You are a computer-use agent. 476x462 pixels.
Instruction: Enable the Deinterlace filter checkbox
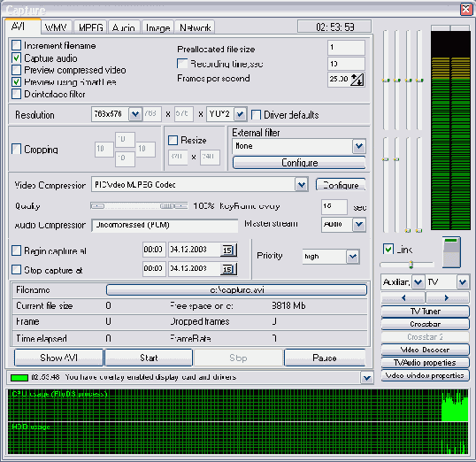[x=17, y=94]
